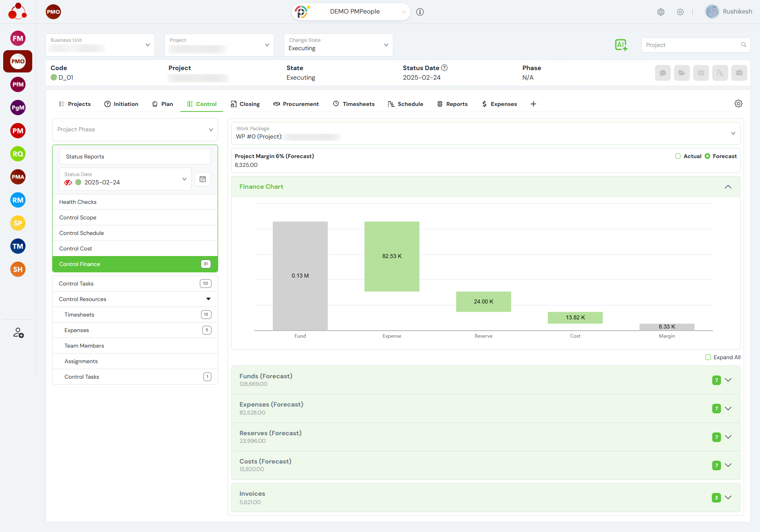This screenshot has width=760, height=532.
Task: Open the RM module in sidebar
Action: point(18,200)
